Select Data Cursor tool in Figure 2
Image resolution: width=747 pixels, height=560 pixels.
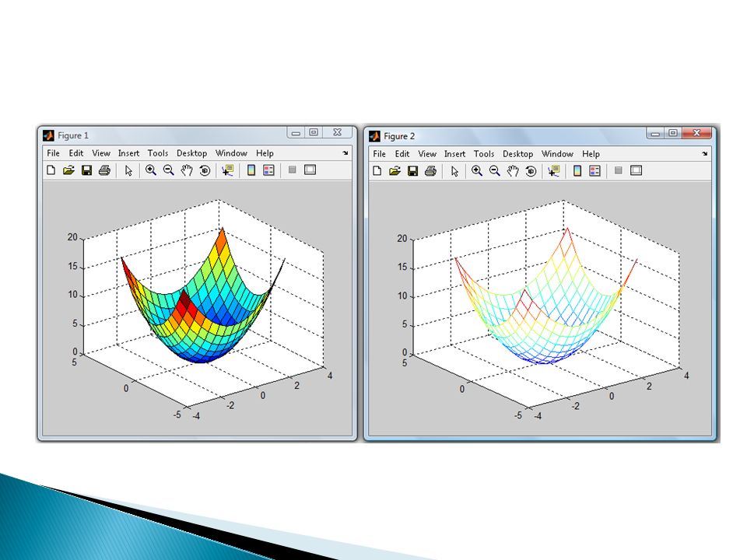(x=553, y=170)
